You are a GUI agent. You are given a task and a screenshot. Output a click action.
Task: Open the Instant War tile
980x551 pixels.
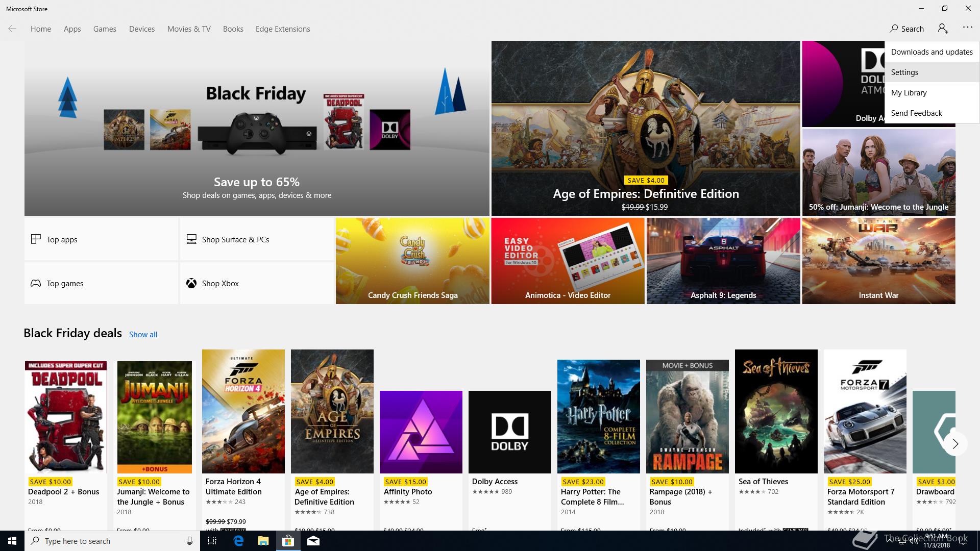[x=878, y=261]
